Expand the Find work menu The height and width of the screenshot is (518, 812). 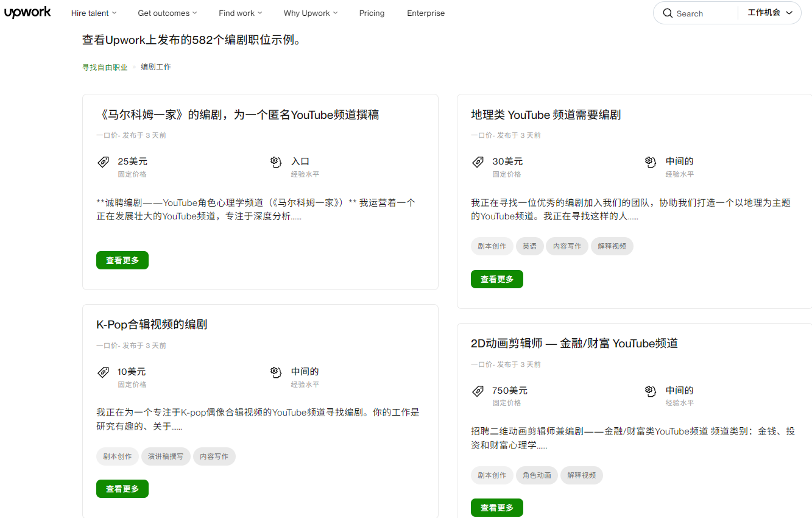coord(241,13)
